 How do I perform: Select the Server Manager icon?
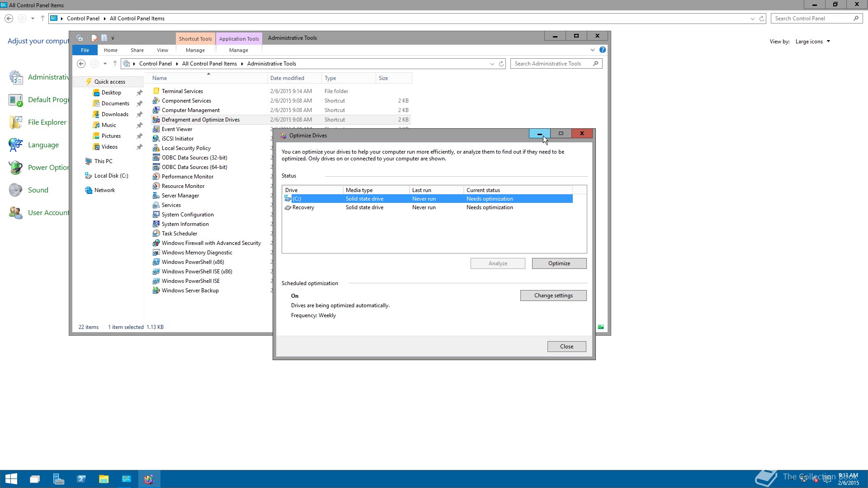point(156,195)
